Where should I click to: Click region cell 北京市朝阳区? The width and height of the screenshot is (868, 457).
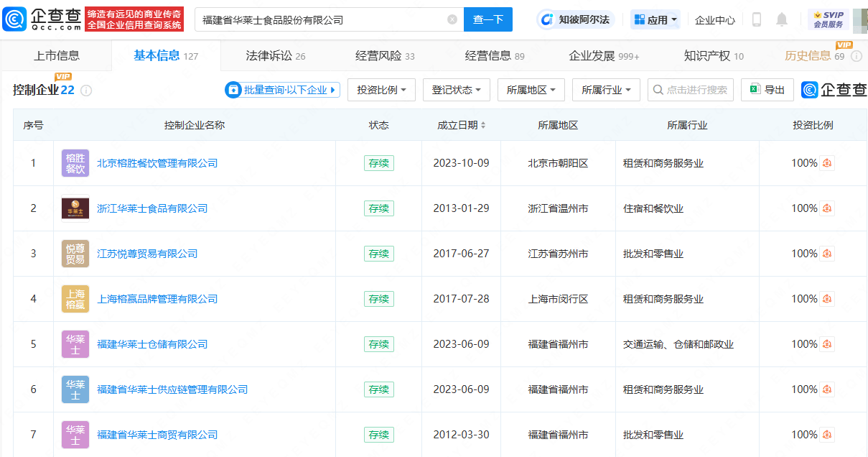(x=558, y=163)
